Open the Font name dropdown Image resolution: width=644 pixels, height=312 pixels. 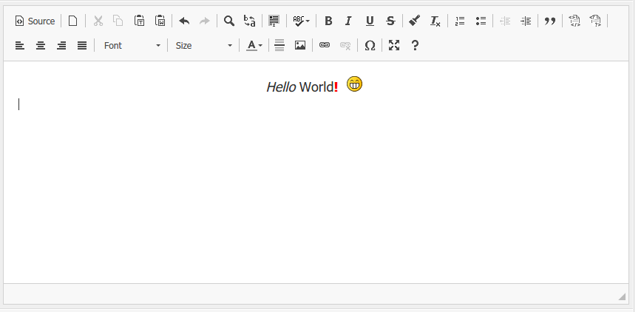click(132, 45)
